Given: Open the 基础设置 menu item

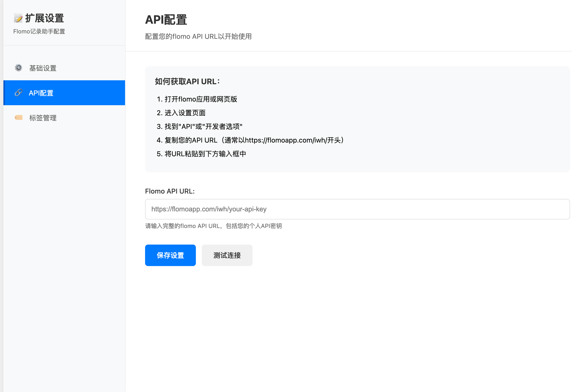Looking at the screenshot, I should (x=43, y=68).
